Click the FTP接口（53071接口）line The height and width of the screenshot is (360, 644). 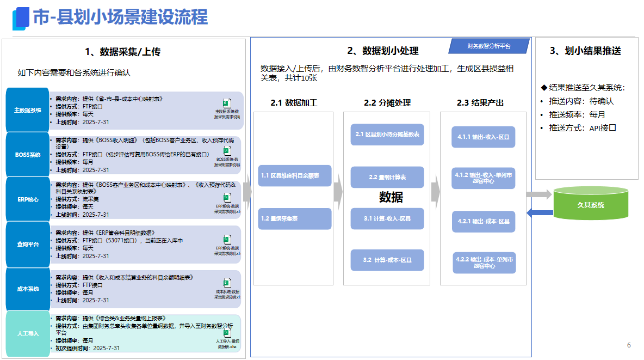pyautogui.click(x=119, y=241)
